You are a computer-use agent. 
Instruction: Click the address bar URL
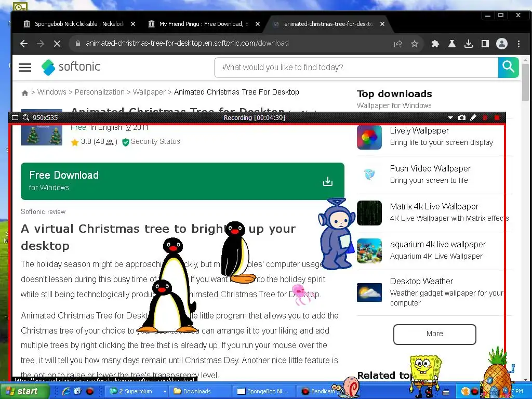(187, 44)
